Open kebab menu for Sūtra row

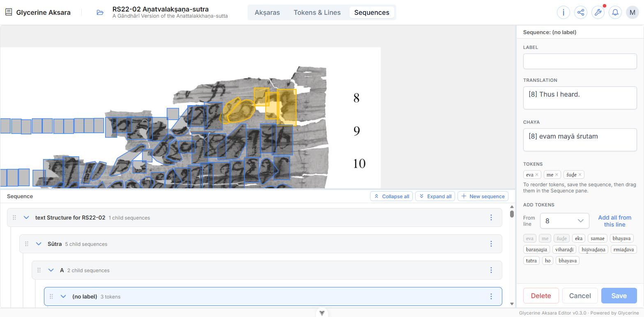pos(491,244)
